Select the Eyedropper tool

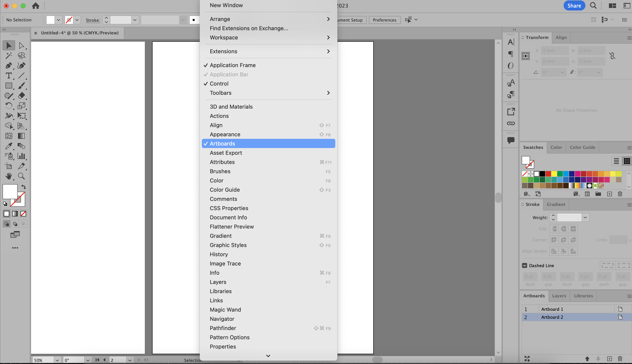tap(9, 146)
